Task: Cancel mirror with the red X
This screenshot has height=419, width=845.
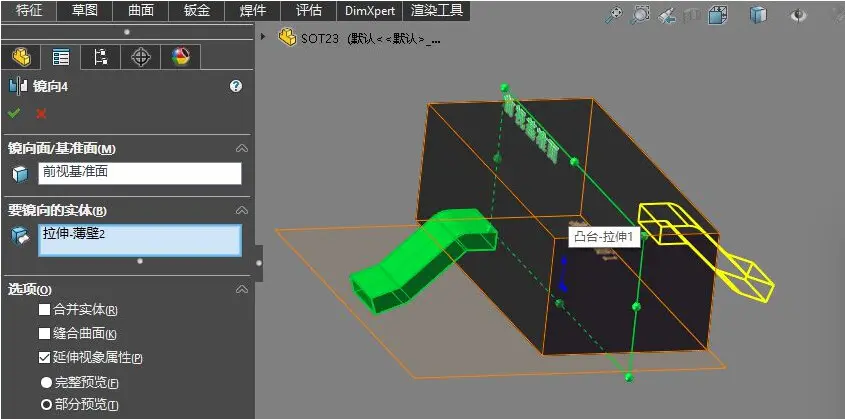Action: click(41, 114)
